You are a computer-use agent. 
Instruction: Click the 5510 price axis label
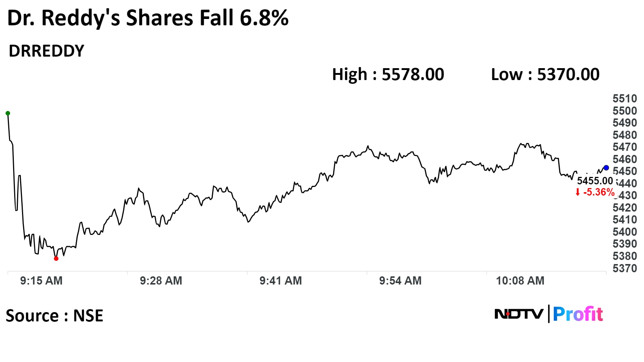click(625, 99)
